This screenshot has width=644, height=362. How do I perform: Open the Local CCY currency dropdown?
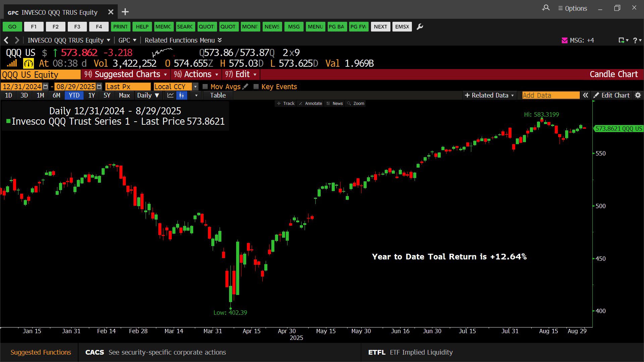[x=195, y=86]
